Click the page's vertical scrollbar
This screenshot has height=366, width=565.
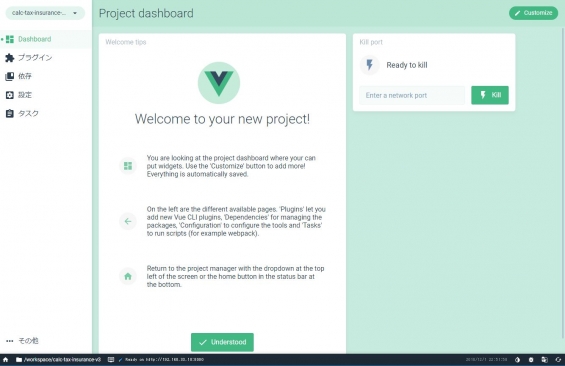[x=563, y=184]
